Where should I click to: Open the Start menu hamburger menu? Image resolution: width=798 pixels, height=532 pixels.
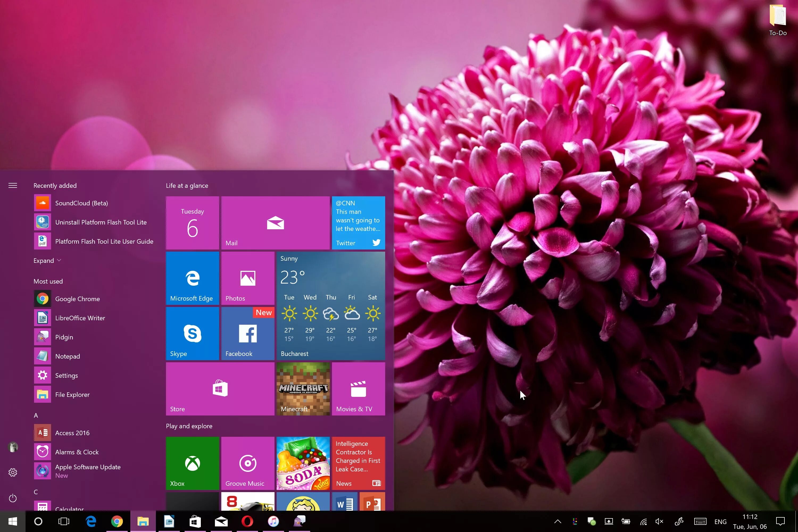[x=13, y=185]
